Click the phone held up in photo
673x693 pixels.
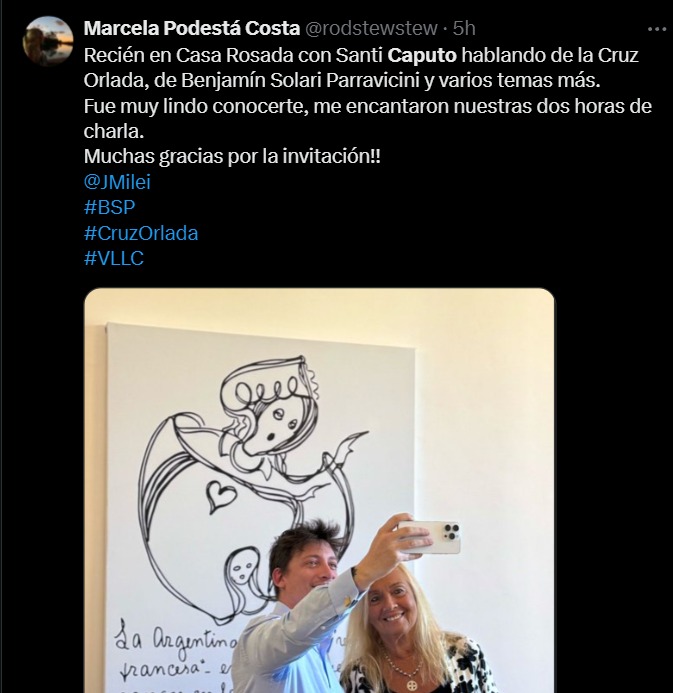430,537
